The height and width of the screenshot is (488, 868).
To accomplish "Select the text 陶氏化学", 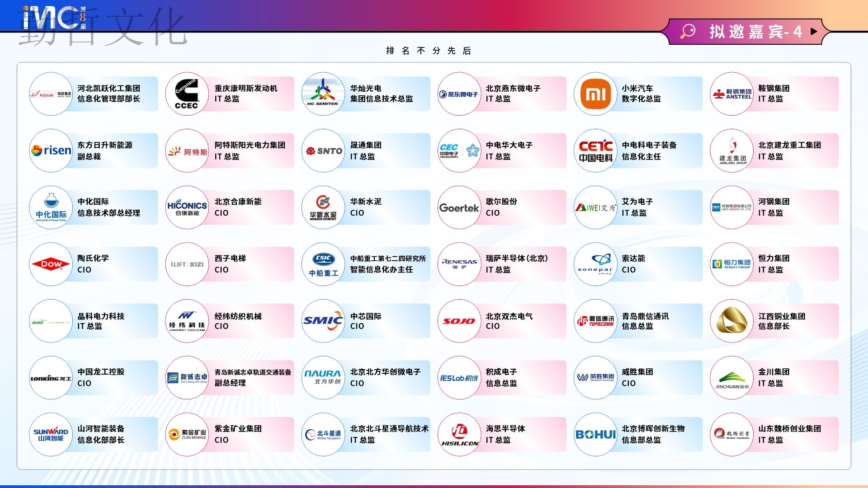I will pos(93,258).
